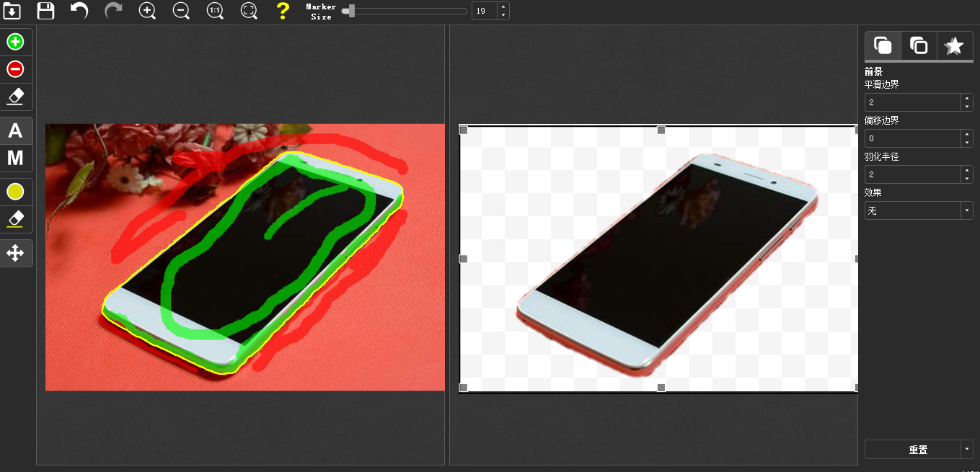This screenshot has height=472, width=980.
Task: Decrease the 平滑边界 value
Action: pyautogui.click(x=967, y=107)
